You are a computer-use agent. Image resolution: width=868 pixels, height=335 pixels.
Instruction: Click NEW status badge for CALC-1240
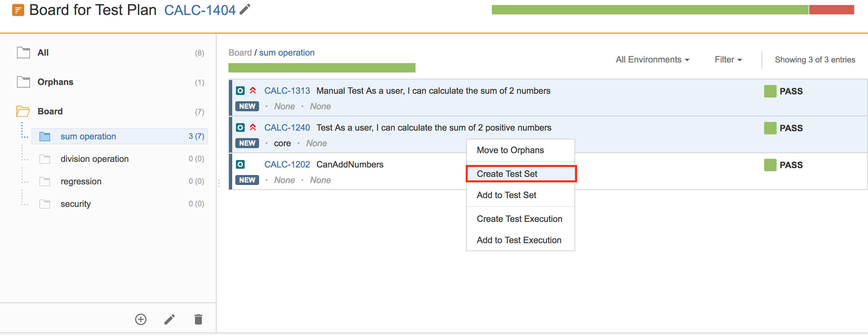[247, 143]
